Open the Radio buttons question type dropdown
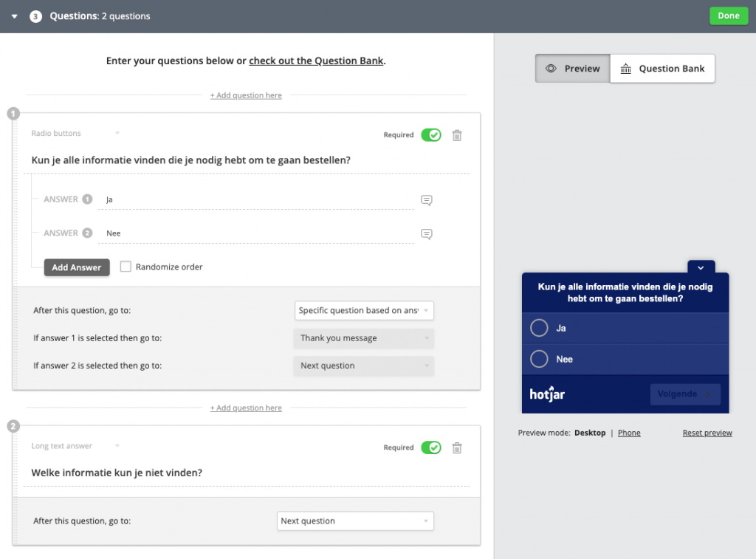 point(75,134)
